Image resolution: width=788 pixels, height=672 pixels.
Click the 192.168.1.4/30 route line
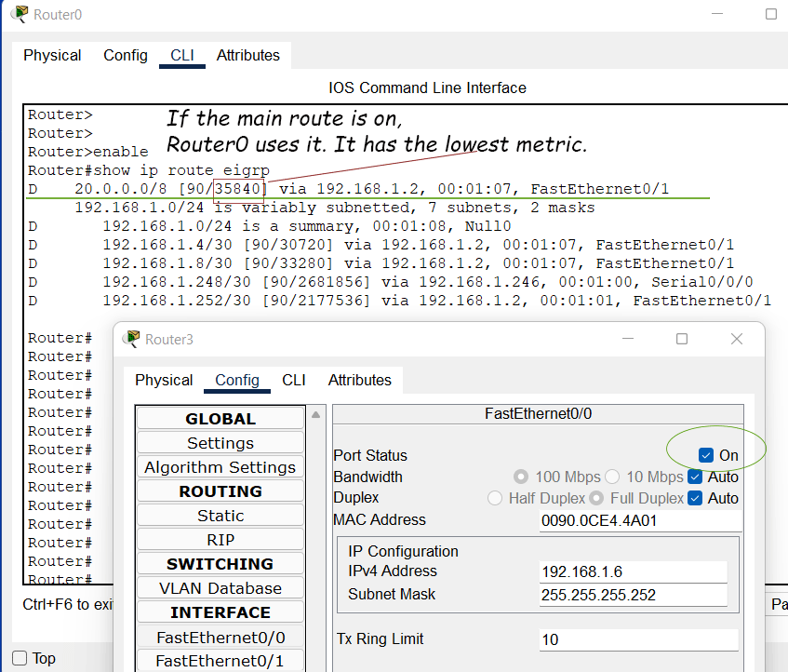(x=381, y=245)
